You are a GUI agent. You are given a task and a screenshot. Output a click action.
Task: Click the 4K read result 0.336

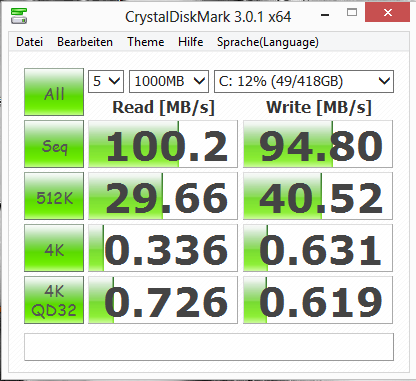point(163,248)
